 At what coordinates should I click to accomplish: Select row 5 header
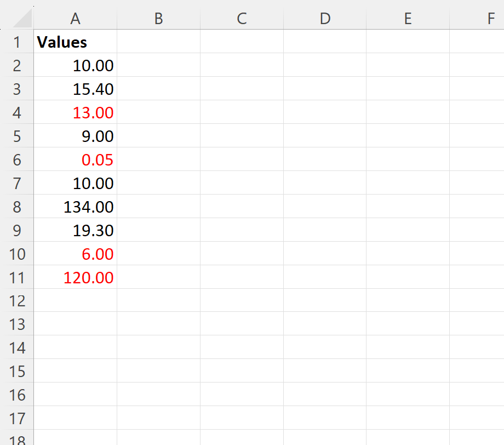point(17,136)
